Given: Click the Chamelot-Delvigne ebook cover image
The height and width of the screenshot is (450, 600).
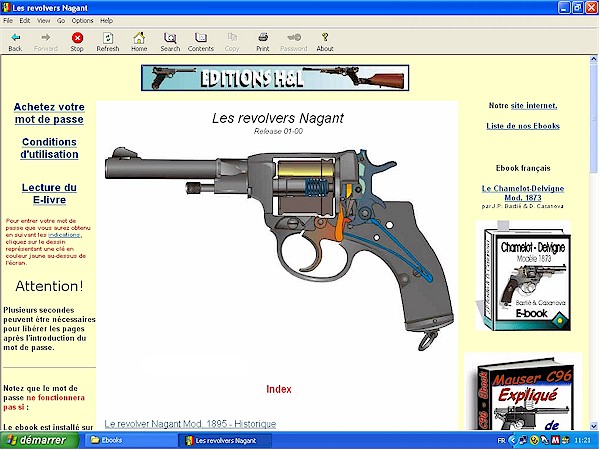Looking at the screenshot, I should point(523,276).
